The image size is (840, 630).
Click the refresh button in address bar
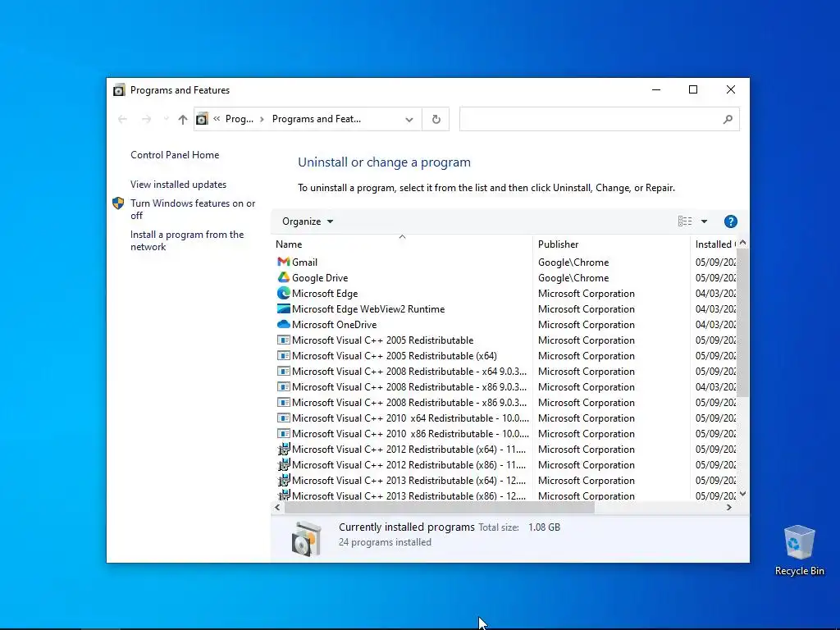pyautogui.click(x=436, y=119)
